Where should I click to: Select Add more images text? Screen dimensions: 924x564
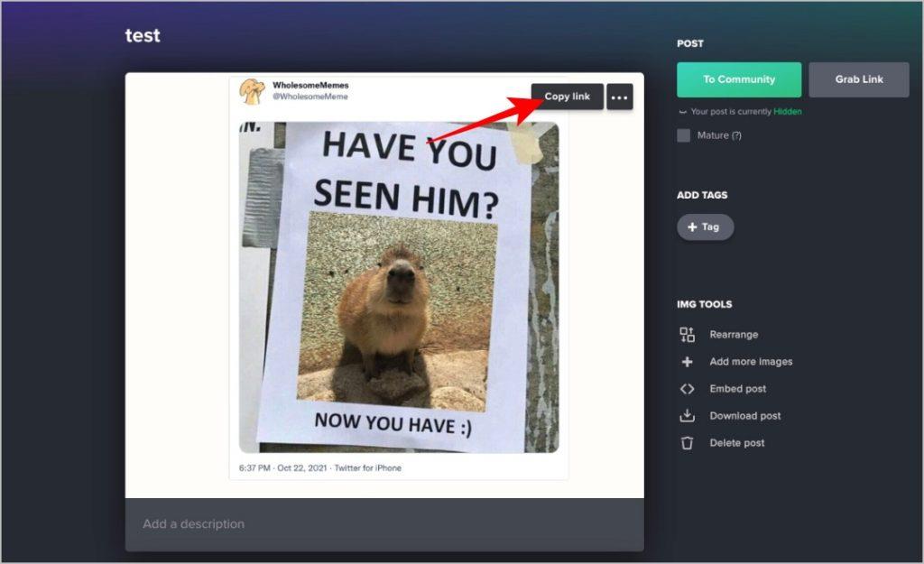coord(751,362)
